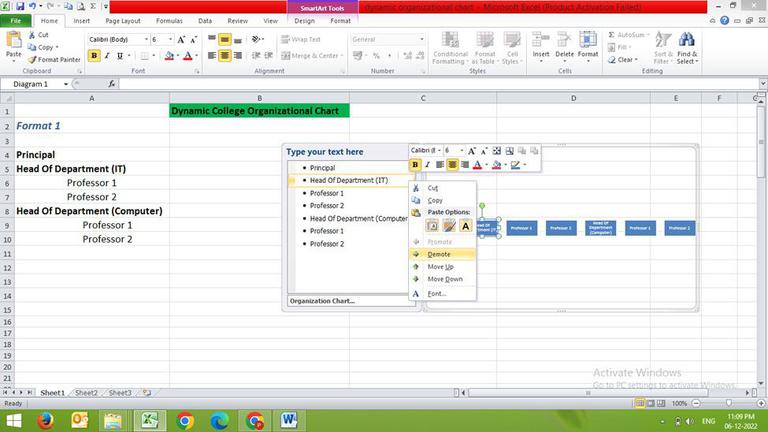This screenshot has height=432, width=768.
Task: Switch to the Sheet2 worksheet tab
Action: (x=86, y=393)
